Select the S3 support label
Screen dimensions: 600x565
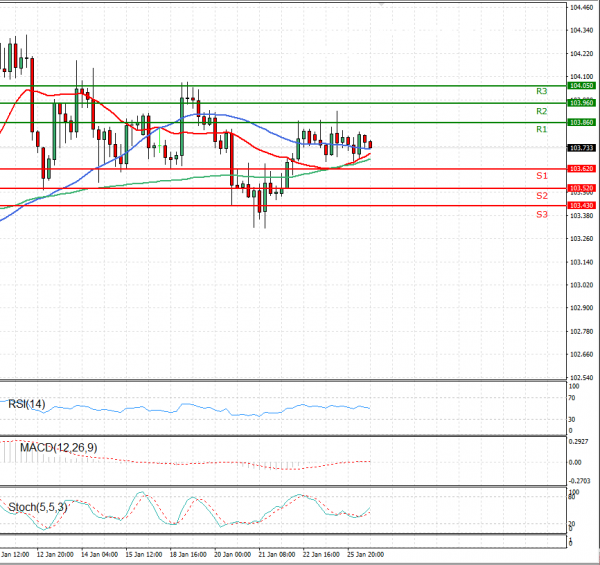pyautogui.click(x=540, y=214)
